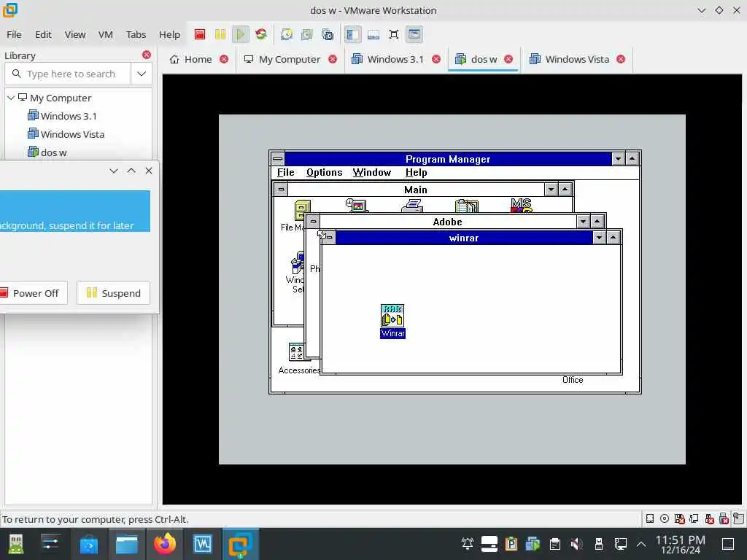
Task: Collapse the My Computer tree node
Action: pyautogui.click(x=11, y=98)
